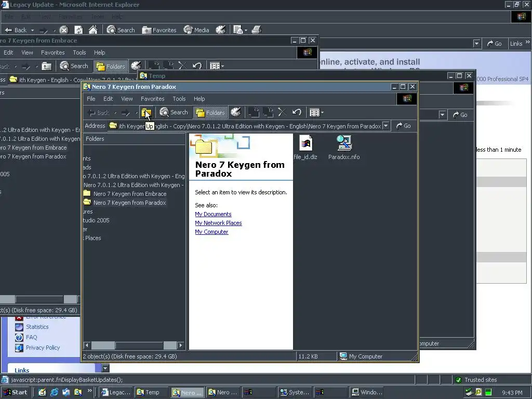Open the My Computer link

click(x=212, y=232)
